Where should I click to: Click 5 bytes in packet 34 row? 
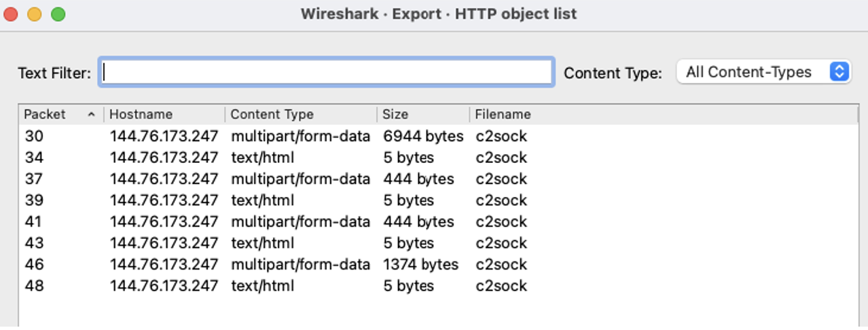pyautogui.click(x=408, y=158)
